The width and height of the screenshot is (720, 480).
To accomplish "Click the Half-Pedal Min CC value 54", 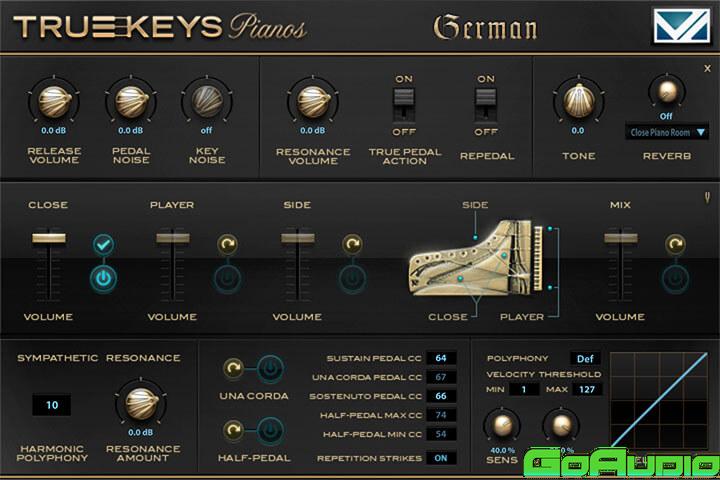I will pos(441,434).
